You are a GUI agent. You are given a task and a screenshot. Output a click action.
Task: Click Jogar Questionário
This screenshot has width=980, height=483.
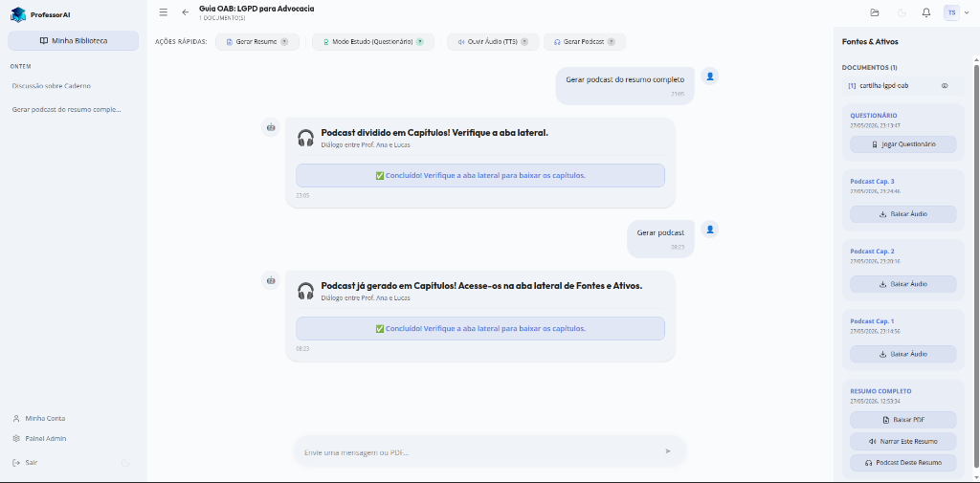(x=903, y=144)
